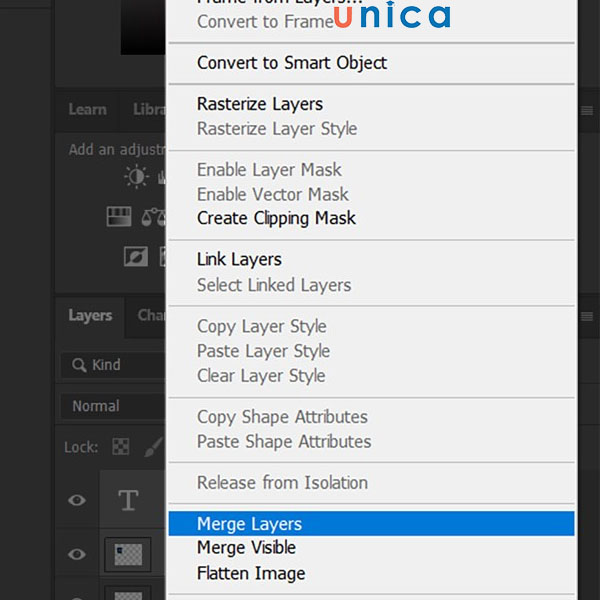The image size is (600, 600).
Task: Click Rasterize Layer Style entry
Action: coord(371,129)
